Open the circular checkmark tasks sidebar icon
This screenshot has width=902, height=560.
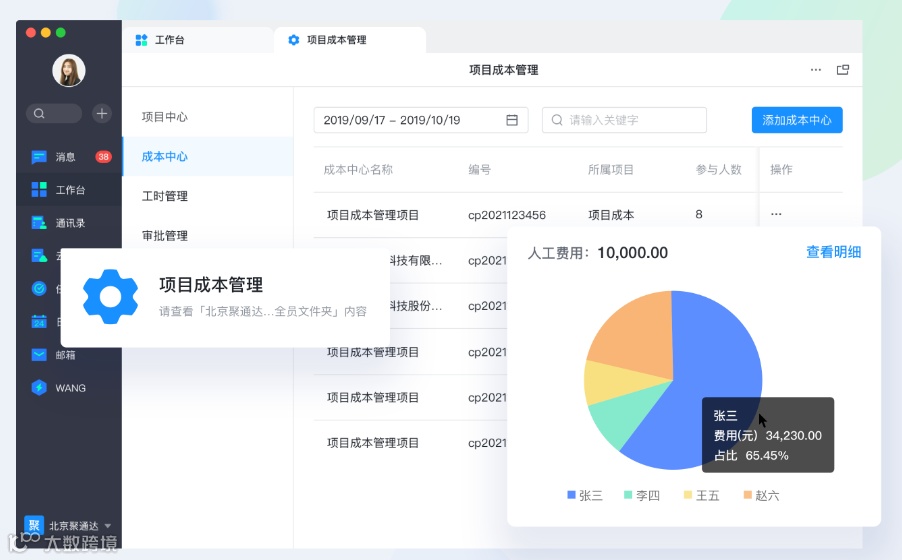[39, 288]
